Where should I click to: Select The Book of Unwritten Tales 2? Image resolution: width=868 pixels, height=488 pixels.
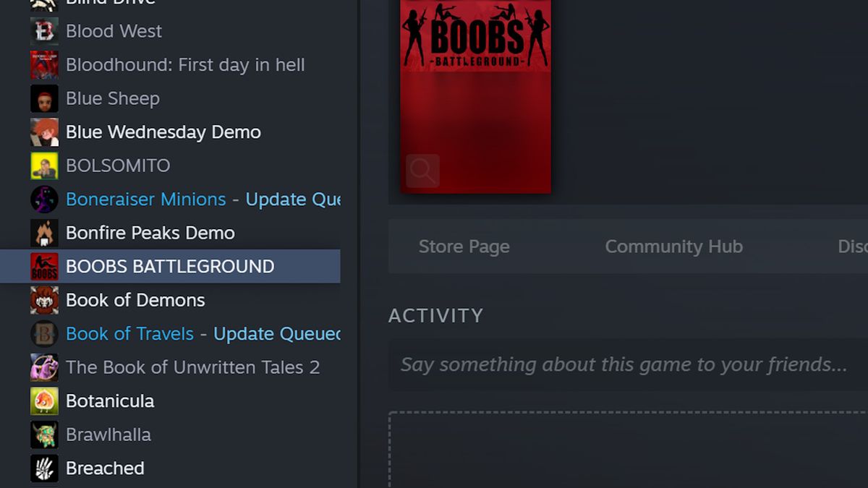[170, 367]
